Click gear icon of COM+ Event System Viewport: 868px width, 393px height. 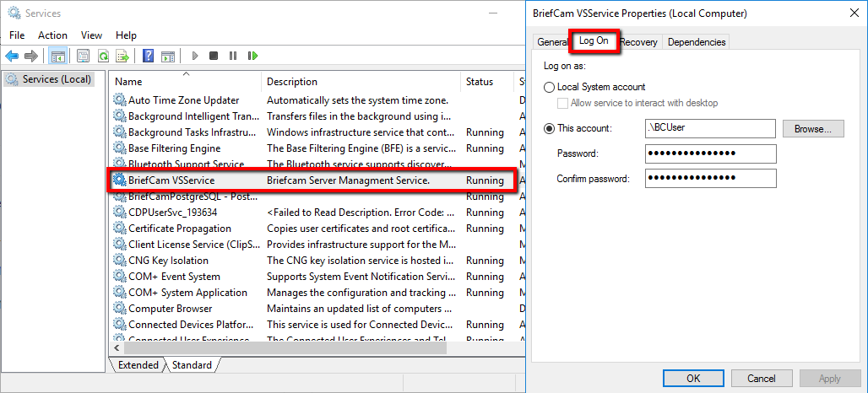pyautogui.click(x=120, y=277)
